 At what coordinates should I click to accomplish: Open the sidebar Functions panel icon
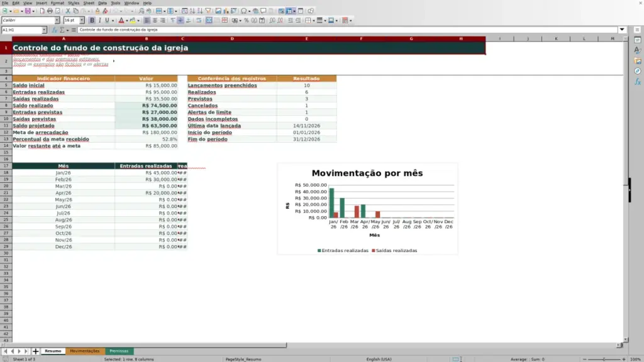pyautogui.click(x=638, y=82)
